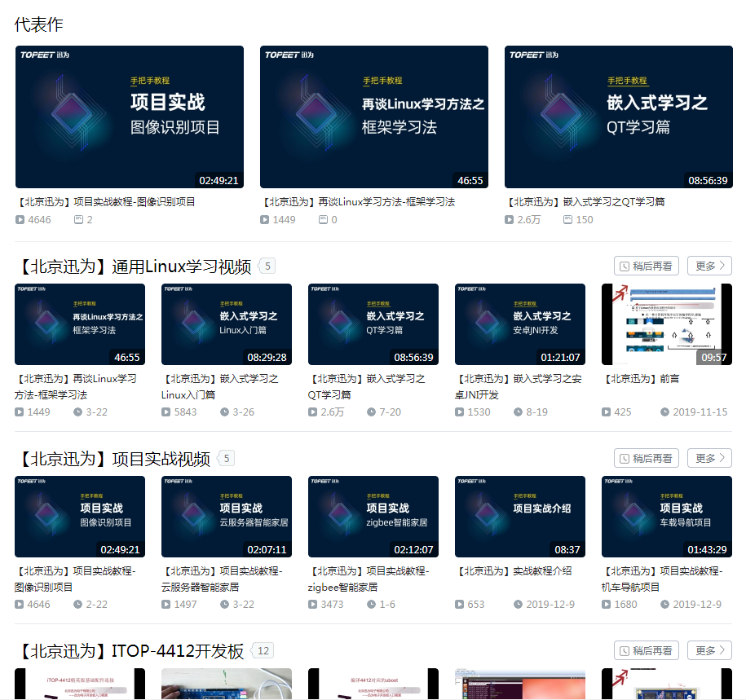Image resolution: width=746 pixels, height=700 pixels.
Task: Show 更多 videos in the 项目实战视频 section
Action: coord(709,458)
